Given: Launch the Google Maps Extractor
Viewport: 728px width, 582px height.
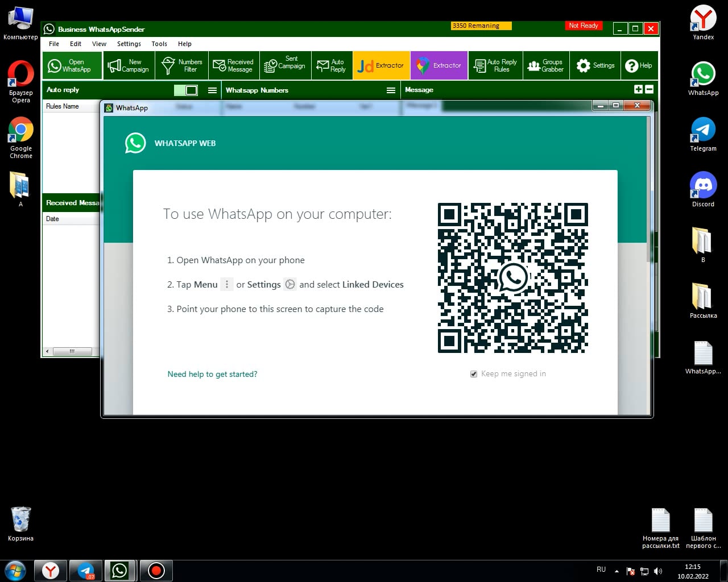Looking at the screenshot, I should [439, 65].
